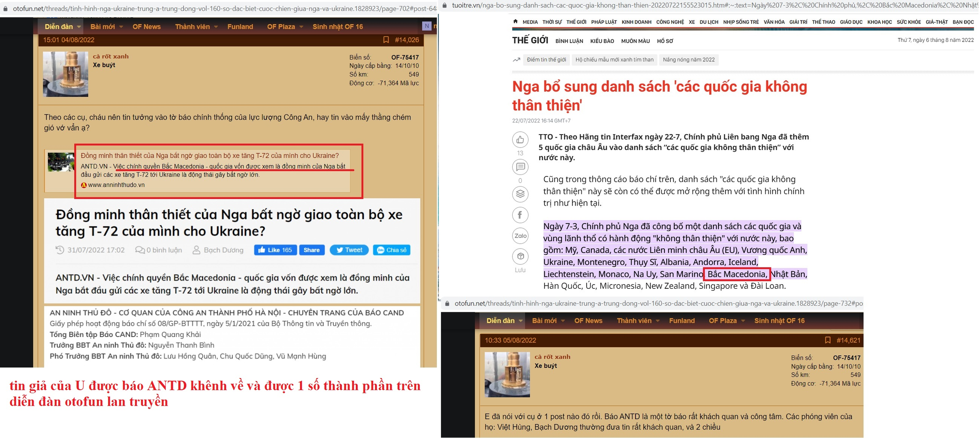Open the THỂ THAO section on Tuổi Trẻ
Viewport: 980px width, 438px height.
point(823,22)
